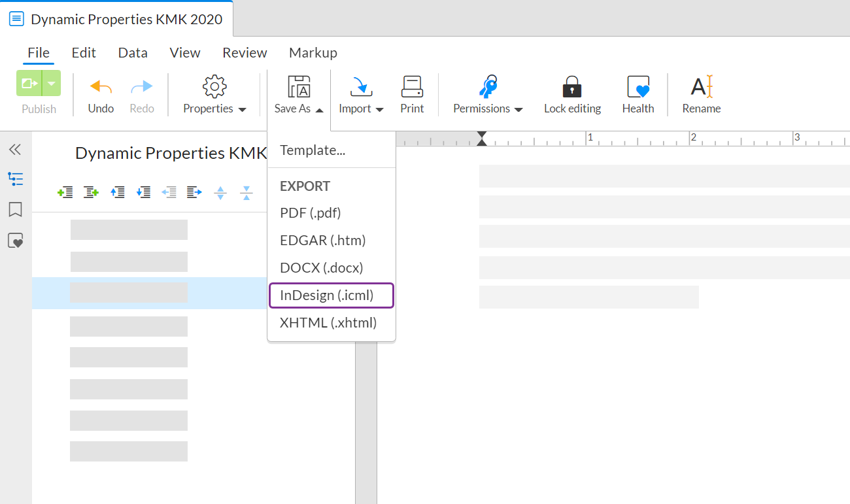
Task: Click the Health icon in left sidebar
Action: coord(15,241)
